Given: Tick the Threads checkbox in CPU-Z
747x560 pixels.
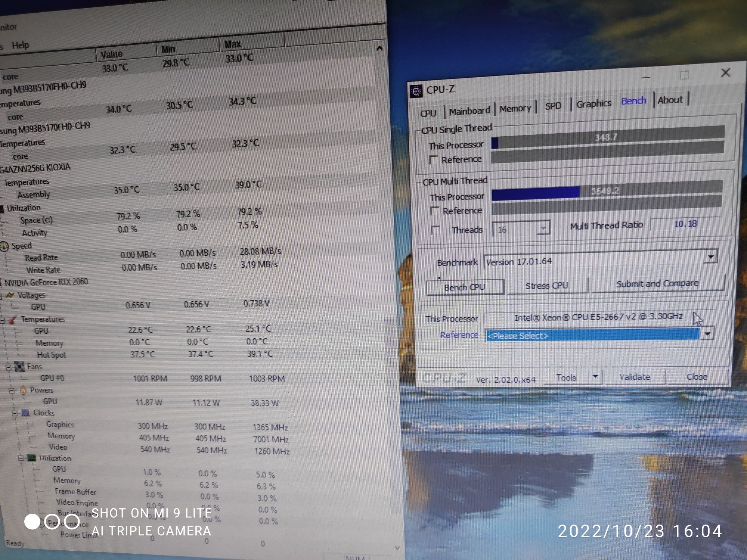Looking at the screenshot, I should 435,230.
